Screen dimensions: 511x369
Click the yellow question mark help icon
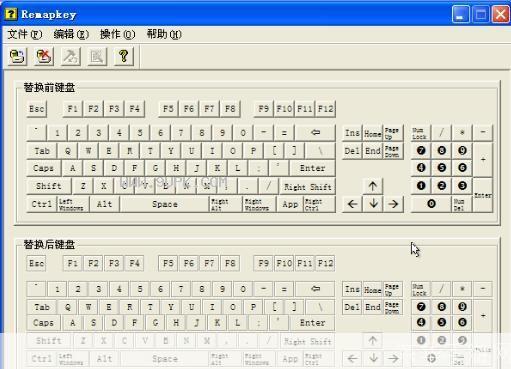[x=124, y=56]
